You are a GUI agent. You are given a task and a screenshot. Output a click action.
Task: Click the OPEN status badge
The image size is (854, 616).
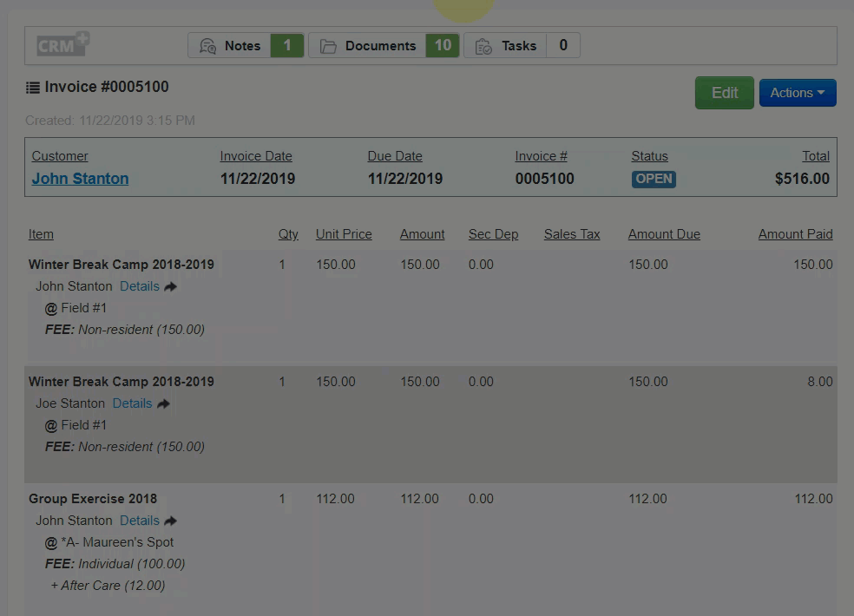point(654,179)
